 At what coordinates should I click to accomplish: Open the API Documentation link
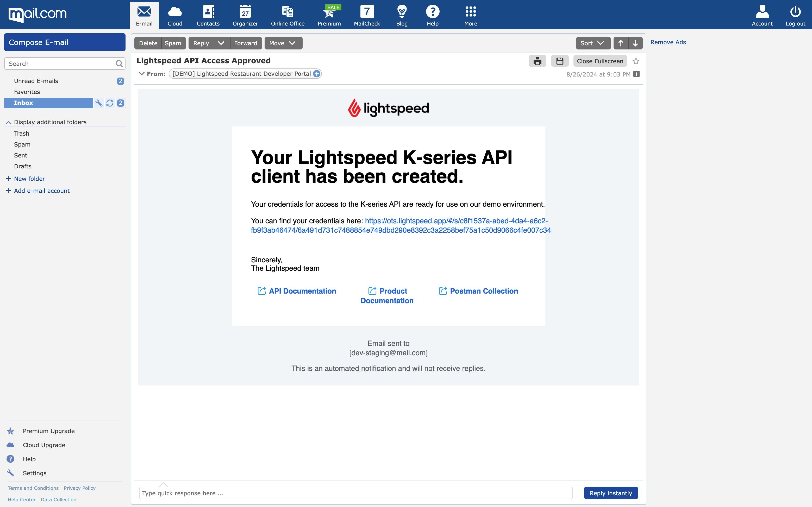(302, 291)
